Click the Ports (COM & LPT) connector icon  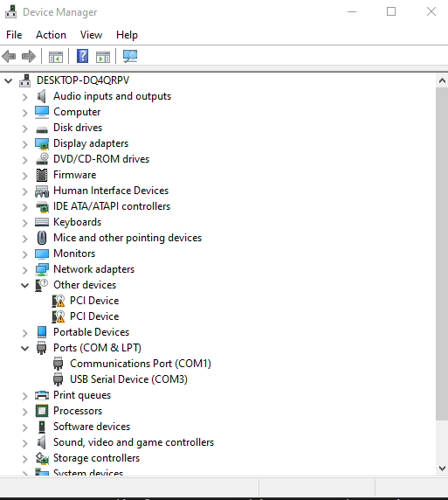point(41,348)
